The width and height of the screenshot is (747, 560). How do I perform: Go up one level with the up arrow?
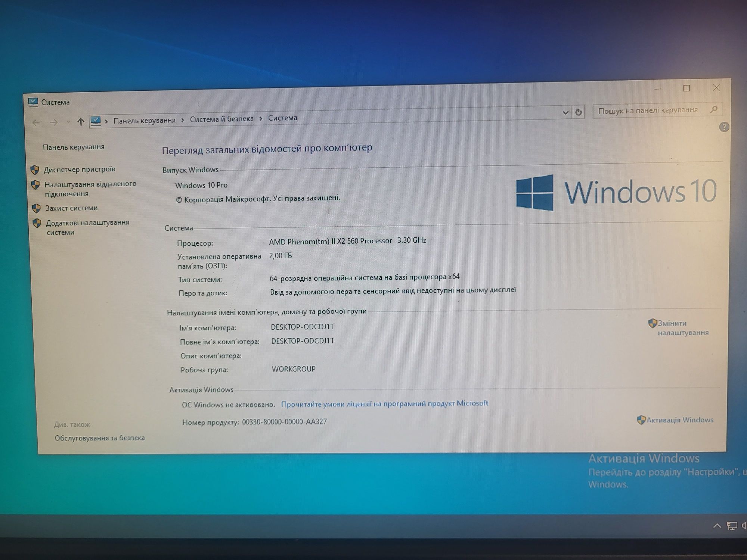[x=81, y=122]
